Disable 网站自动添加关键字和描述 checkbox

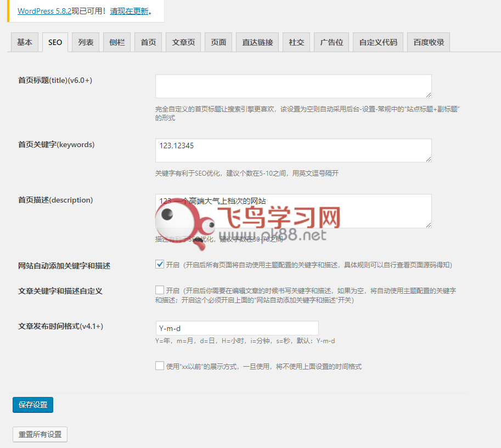click(x=160, y=265)
